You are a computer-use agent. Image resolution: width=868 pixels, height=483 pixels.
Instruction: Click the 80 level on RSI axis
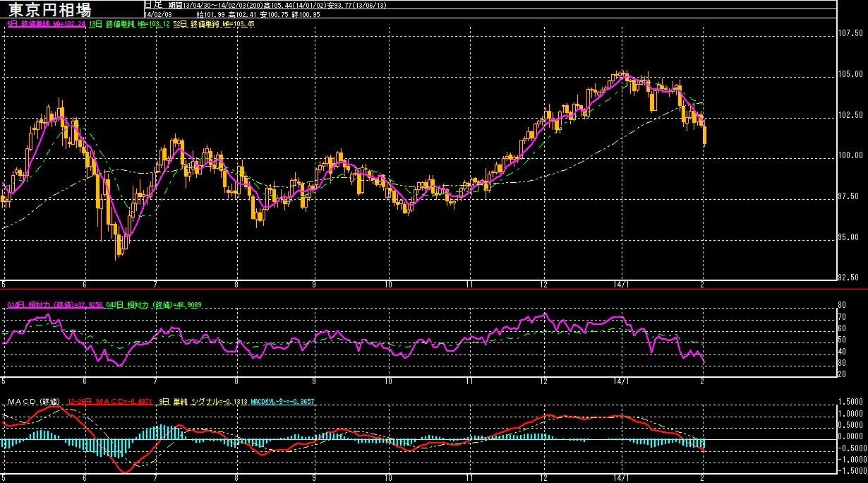(x=842, y=305)
